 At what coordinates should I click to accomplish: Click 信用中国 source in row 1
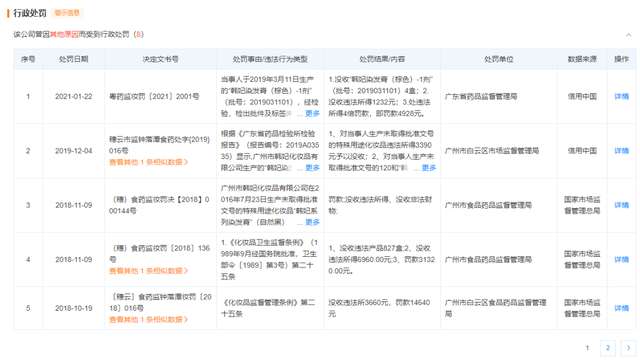(x=582, y=96)
